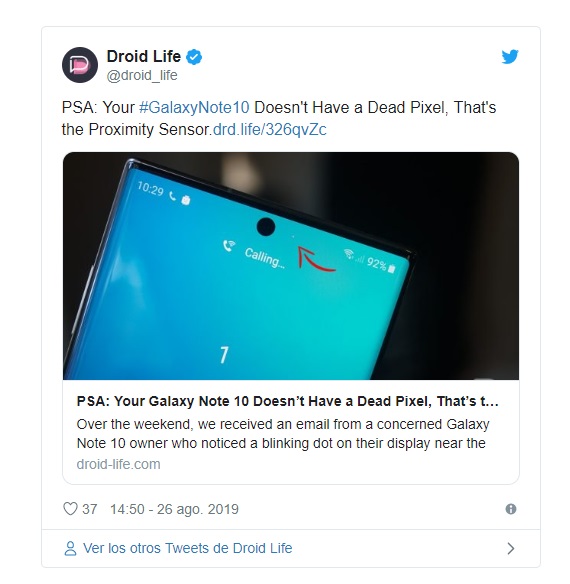Image resolution: width=570 pixels, height=584 pixels.
Task: Open the drd.life/326qvZc short link
Action: [270, 130]
